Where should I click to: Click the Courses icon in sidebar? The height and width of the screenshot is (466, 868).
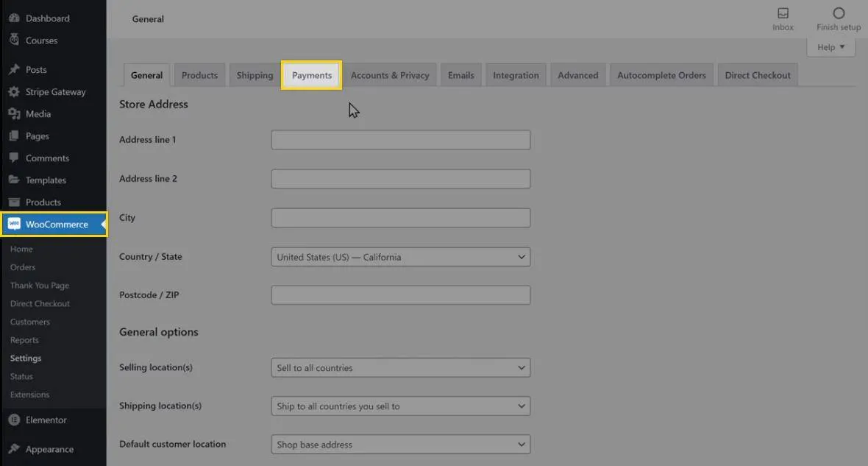click(13, 40)
